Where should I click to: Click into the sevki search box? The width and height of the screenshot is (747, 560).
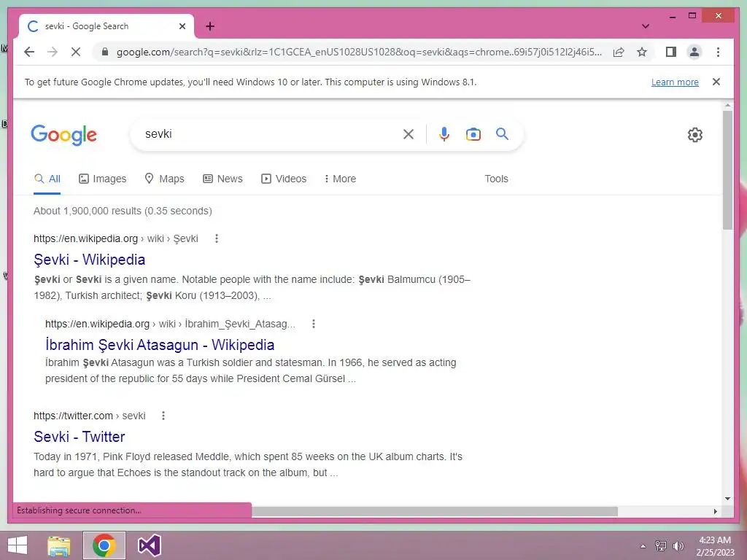(x=267, y=134)
